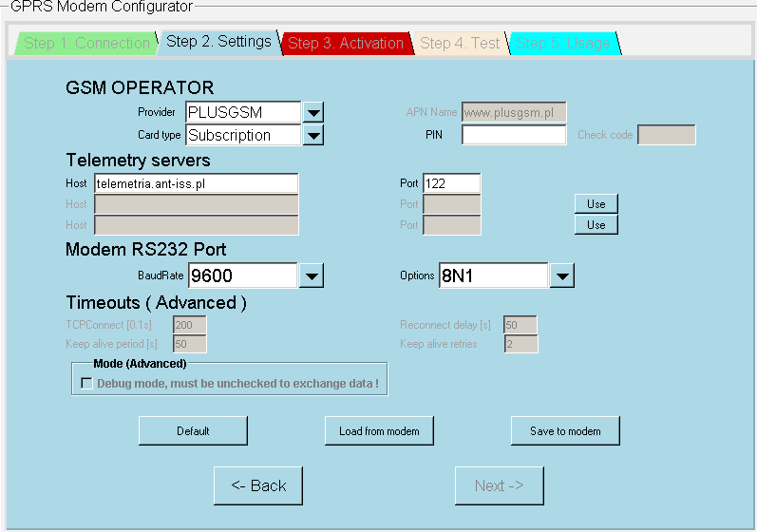757x532 pixels.
Task: Click the Subscription card type combo box
Action: click(243, 135)
